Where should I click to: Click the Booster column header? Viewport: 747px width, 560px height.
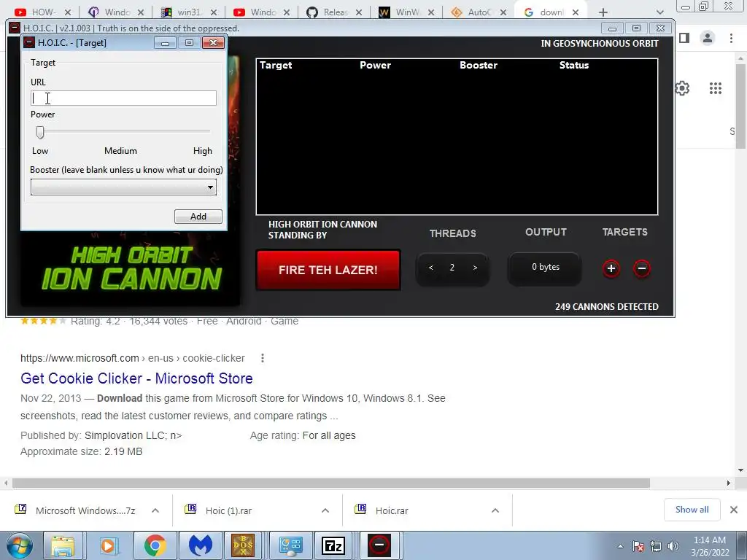coord(479,65)
